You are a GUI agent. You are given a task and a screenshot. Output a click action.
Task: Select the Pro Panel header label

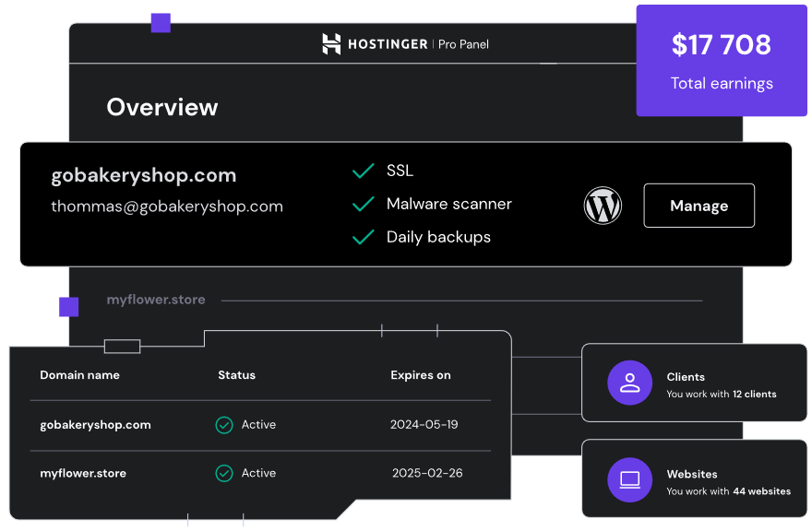(463, 44)
